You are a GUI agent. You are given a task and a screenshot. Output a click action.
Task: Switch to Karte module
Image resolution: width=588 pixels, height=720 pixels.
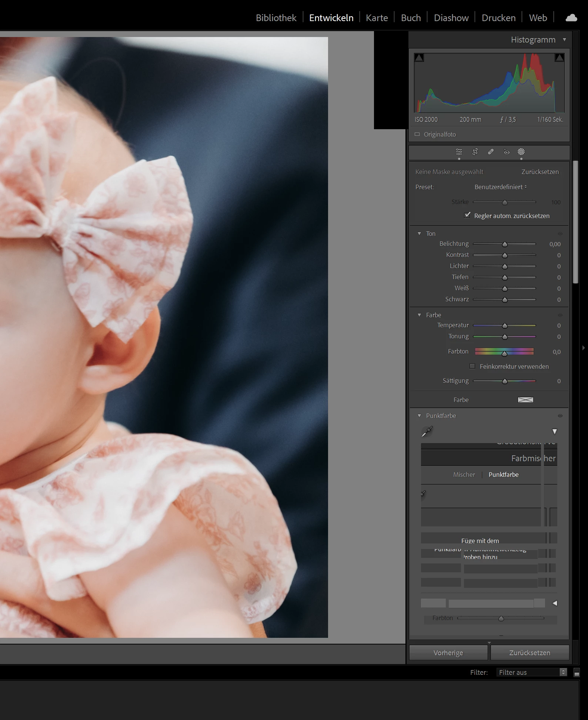(377, 18)
